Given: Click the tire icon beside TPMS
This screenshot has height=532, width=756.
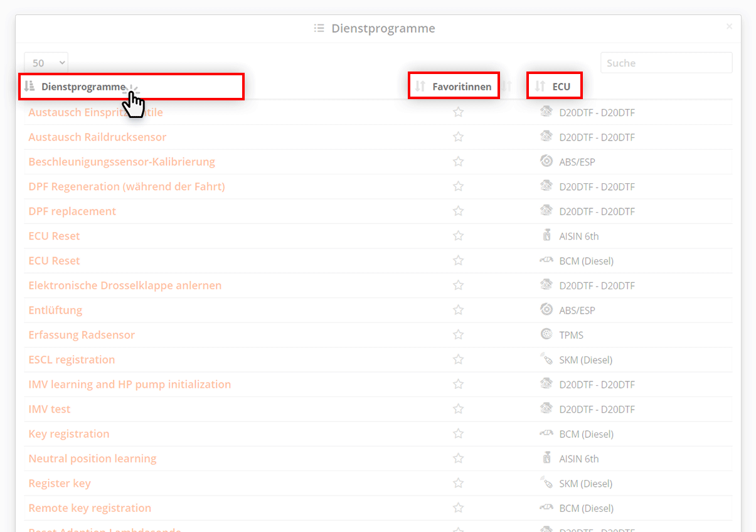Looking at the screenshot, I should click(x=546, y=334).
